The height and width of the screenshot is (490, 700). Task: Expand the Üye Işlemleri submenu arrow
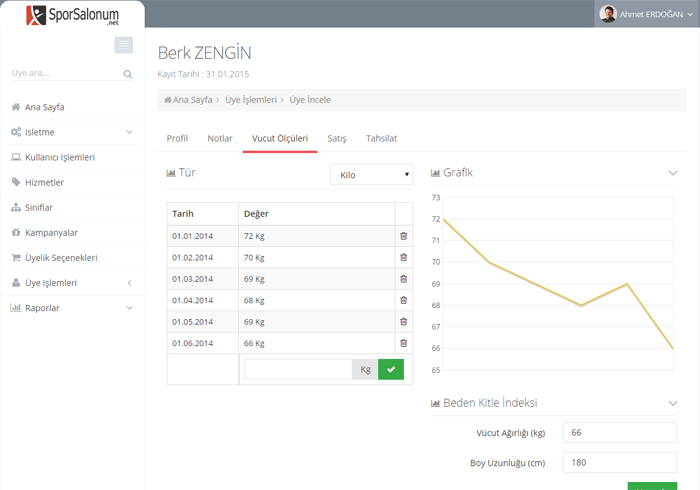129,282
